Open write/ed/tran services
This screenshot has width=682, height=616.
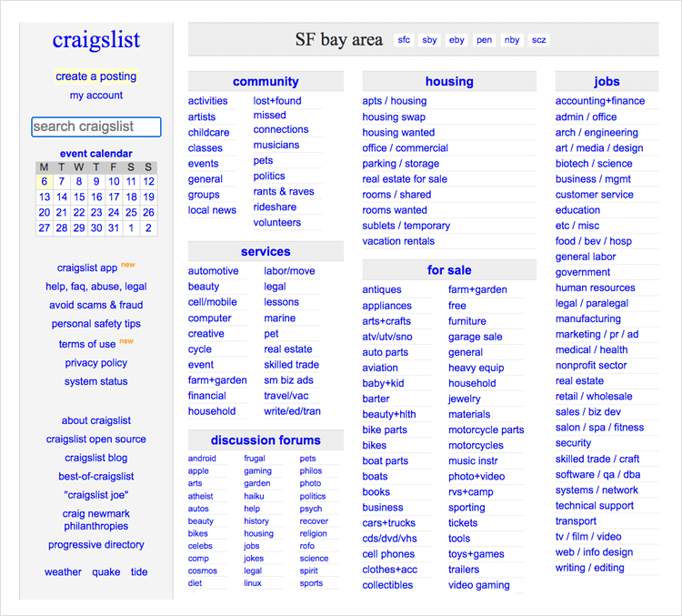click(292, 411)
